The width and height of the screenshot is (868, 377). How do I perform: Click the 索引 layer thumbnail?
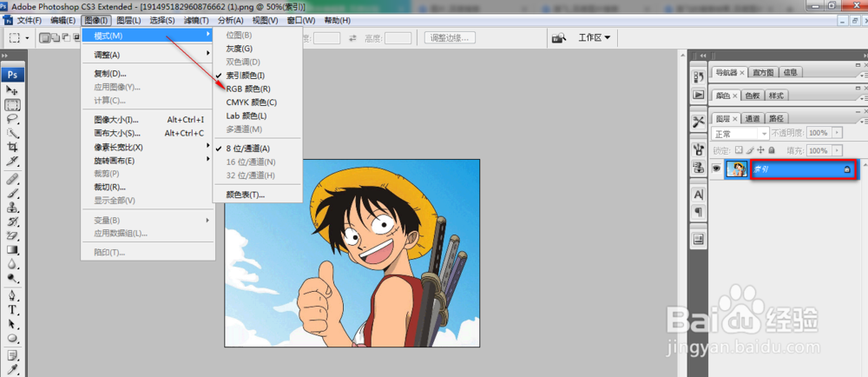point(737,169)
